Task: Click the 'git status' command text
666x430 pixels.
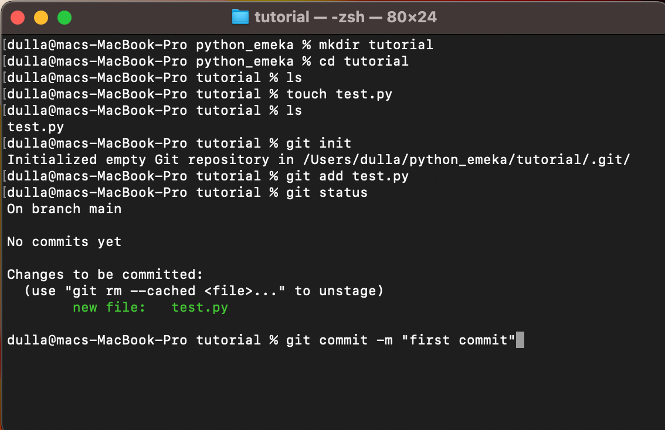Action: (x=327, y=192)
